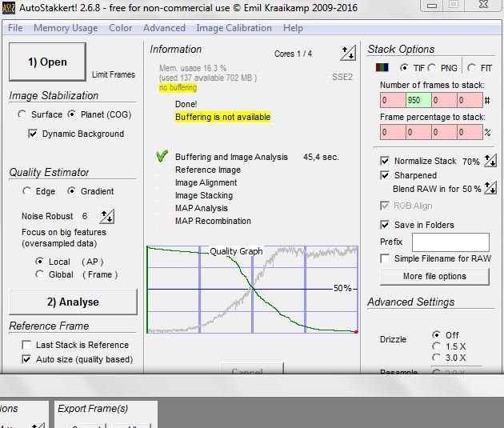
Task: Click the Cores up/down adjuster icon
Action: pyautogui.click(x=348, y=53)
